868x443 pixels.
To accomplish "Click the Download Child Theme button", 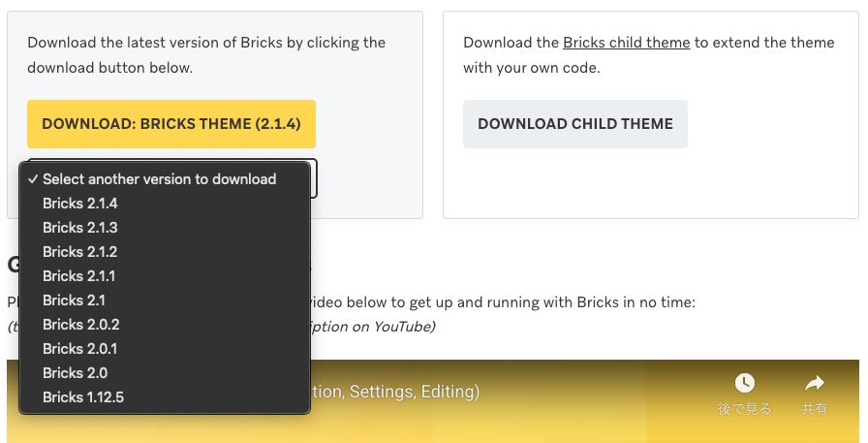I will [x=575, y=124].
